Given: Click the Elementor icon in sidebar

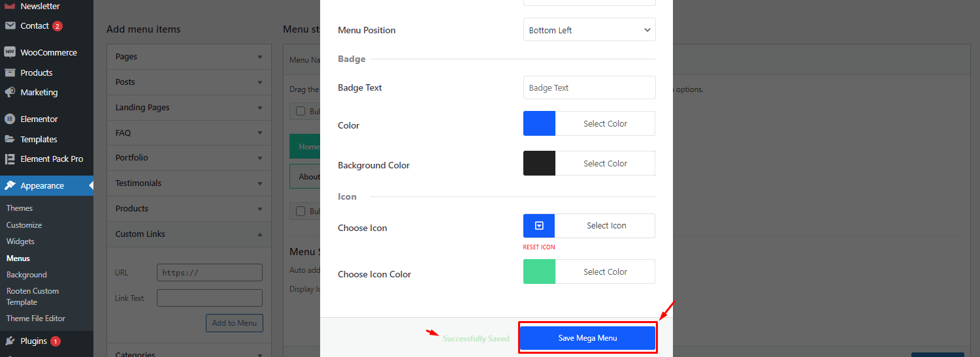Looking at the screenshot, I should (10, 119).
